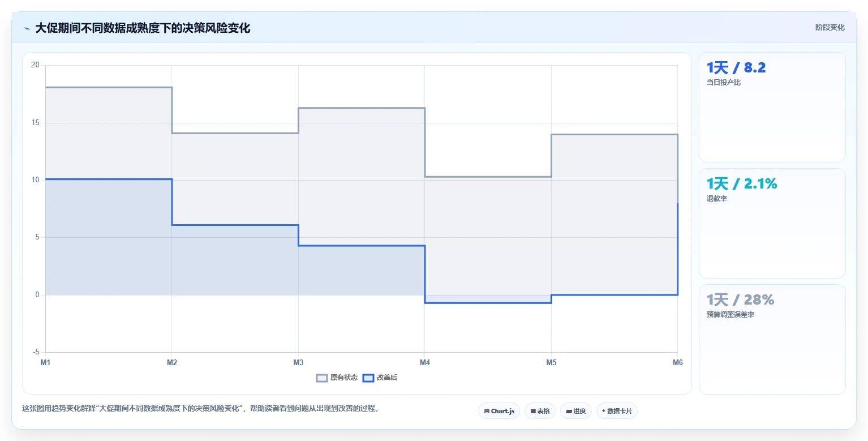Click the M1 axis label
The image size is (868, 441).
click(45, 362)
